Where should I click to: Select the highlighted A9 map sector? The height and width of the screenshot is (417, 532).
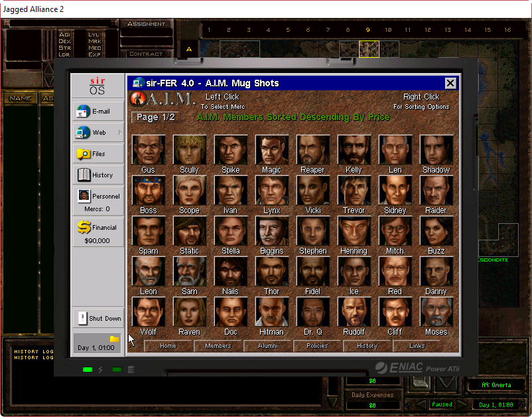(369, 49)
